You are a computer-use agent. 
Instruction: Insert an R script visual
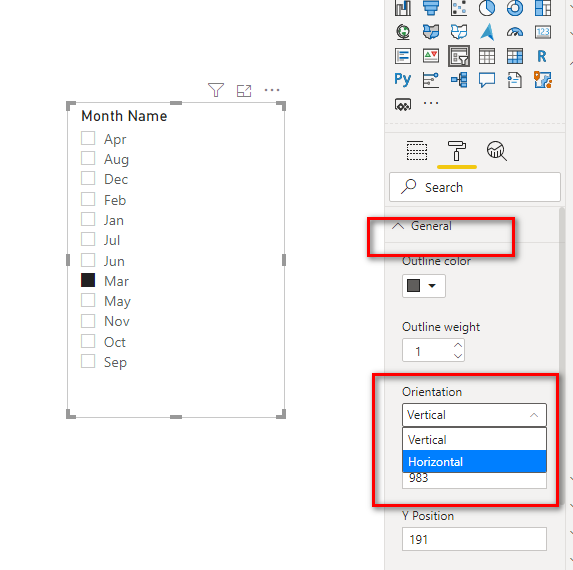[x=542, y=56]
